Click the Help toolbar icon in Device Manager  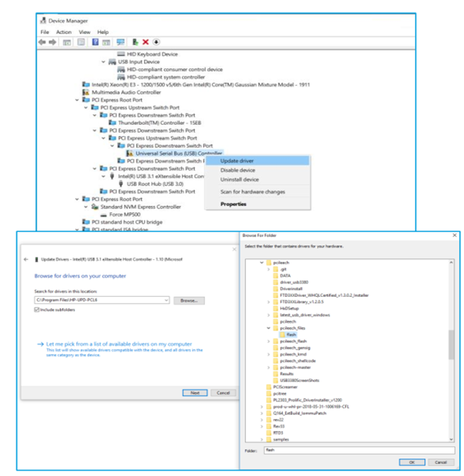96,42
